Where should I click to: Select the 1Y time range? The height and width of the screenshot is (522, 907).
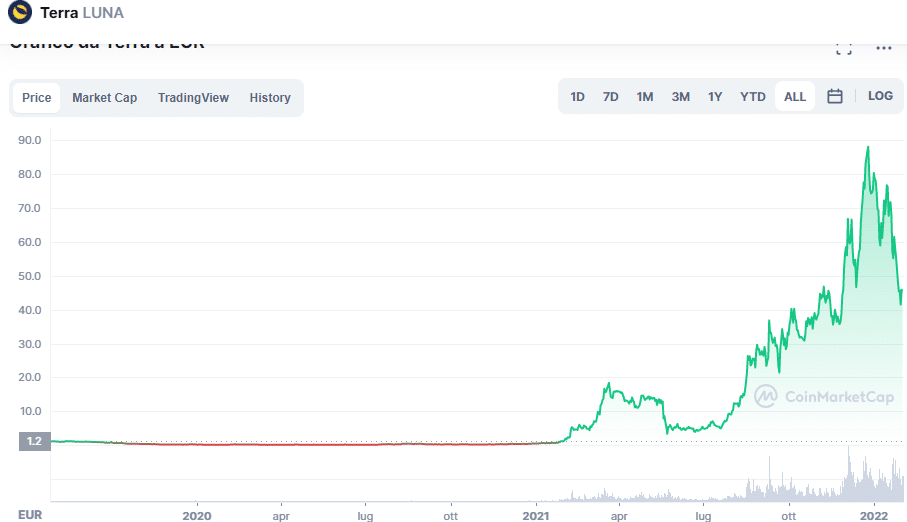tap(715, 97)
